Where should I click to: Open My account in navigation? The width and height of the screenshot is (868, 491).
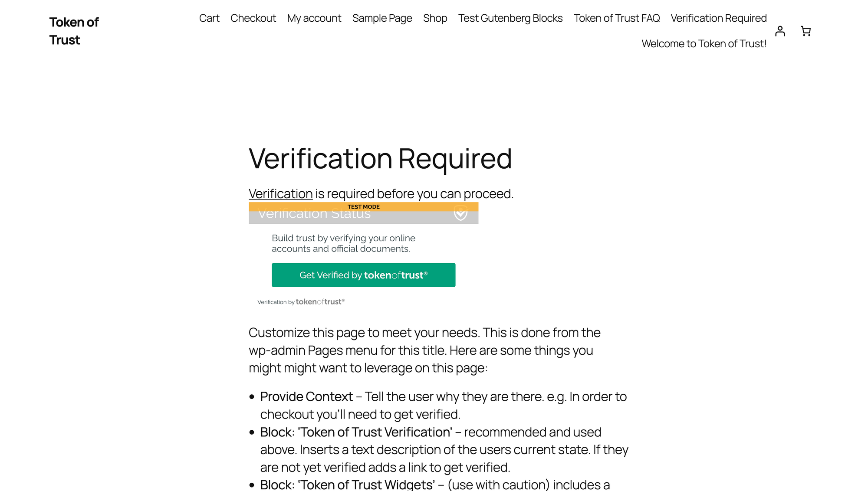[x=314, y=18]
